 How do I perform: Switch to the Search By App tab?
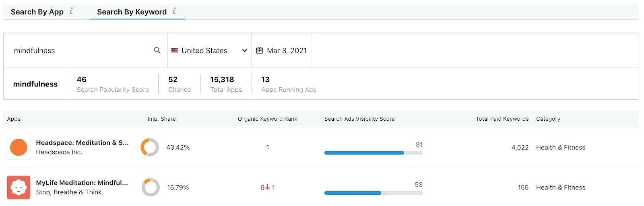tap(37, 12)
